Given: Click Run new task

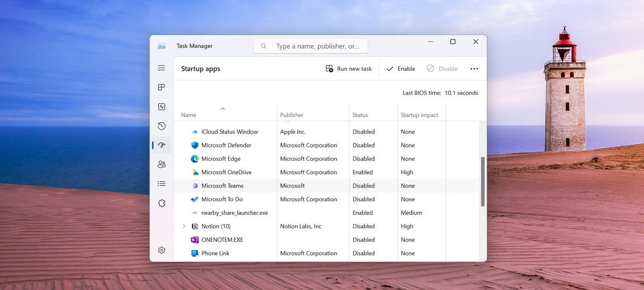Looking at the screenshot, I should 349,69.
